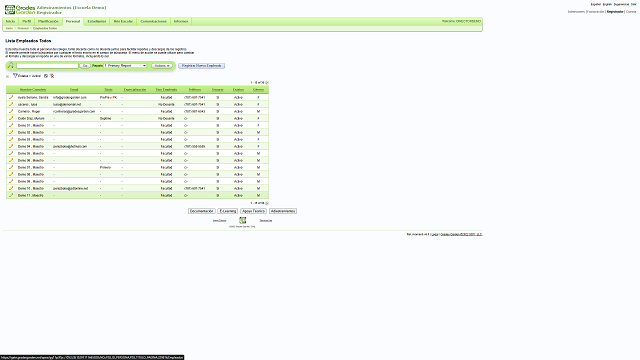
Task: Click the pencil icon for Demo 31, Maestro
Action: coord(11,125)
